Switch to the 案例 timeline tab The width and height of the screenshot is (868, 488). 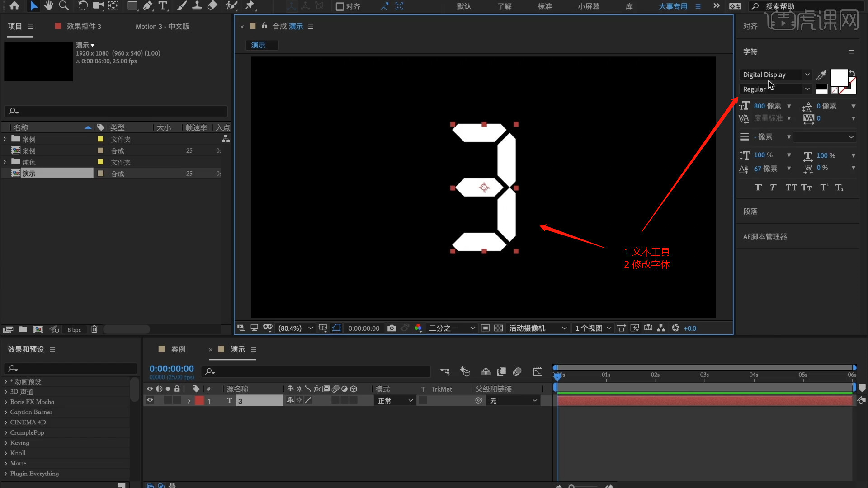tap(178, 349)
